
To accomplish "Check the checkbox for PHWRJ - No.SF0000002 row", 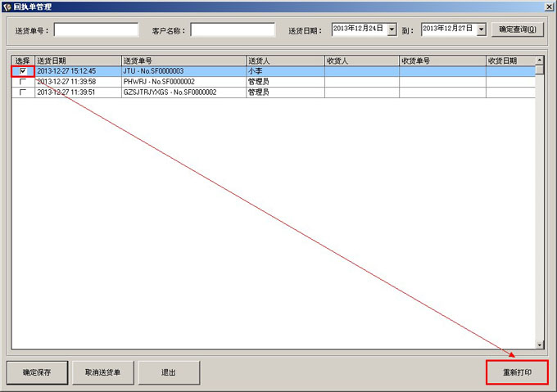I will click(23, 82).
